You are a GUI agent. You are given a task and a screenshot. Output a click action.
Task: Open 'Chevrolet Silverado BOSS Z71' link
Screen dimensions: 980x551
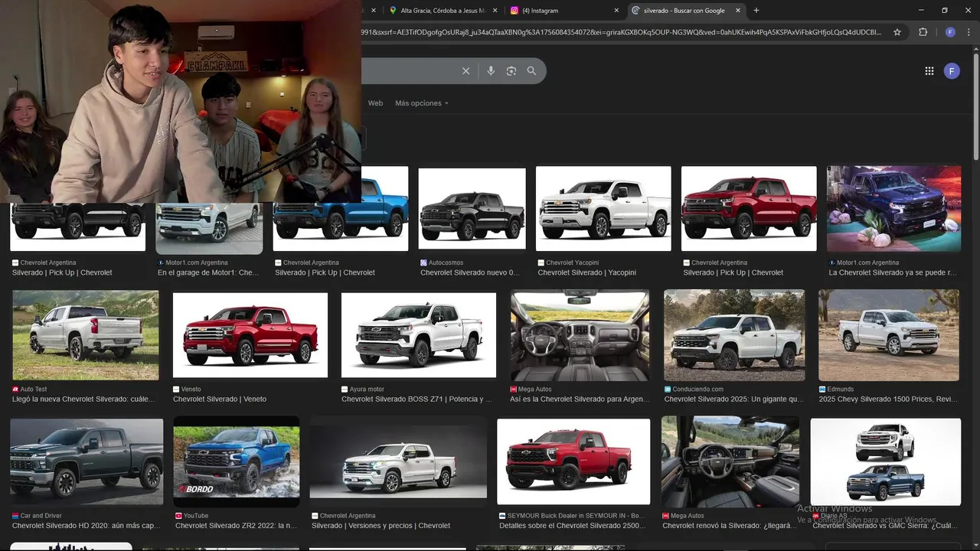[x=416, y=399]
